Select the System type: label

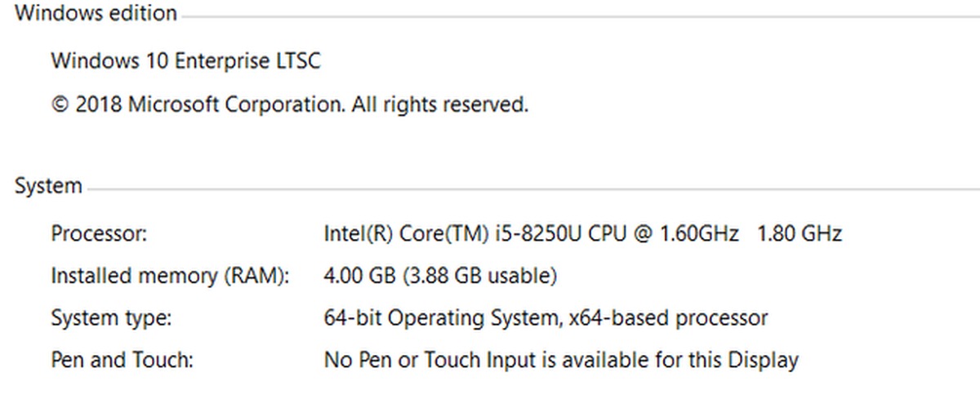point(111,318)
